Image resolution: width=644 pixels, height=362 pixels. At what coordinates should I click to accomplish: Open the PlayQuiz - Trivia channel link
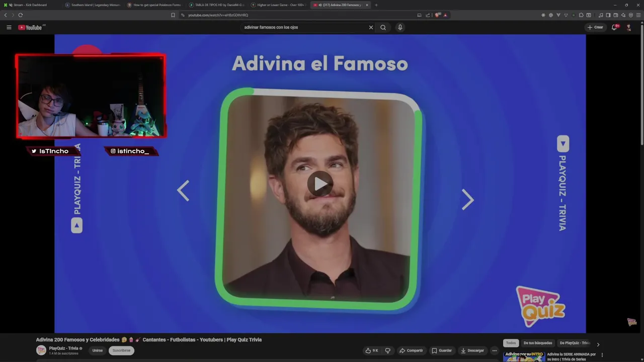click(63, 348)
